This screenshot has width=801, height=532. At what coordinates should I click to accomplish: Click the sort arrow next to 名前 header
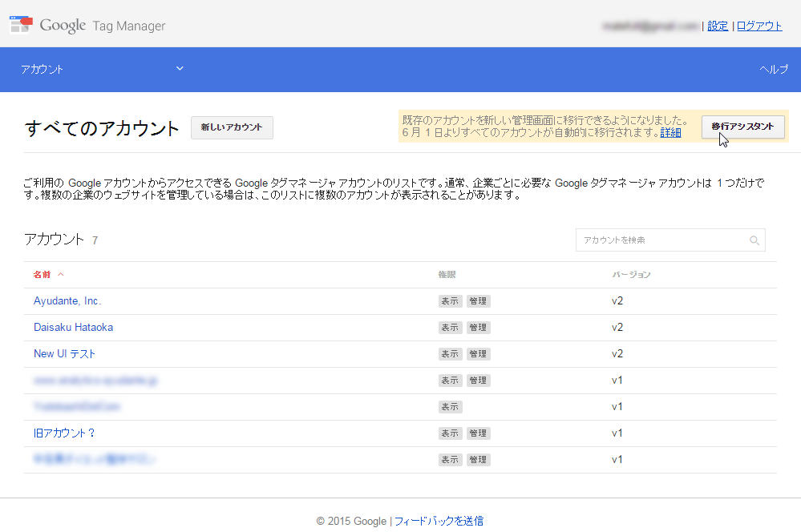coord(60,274)
